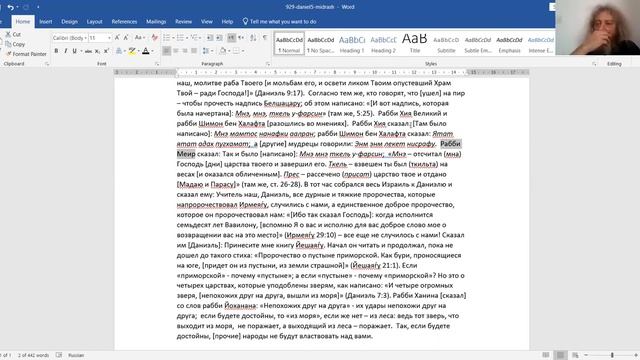Expand the numbering list dropdown
The width and height of the screenshot is (640, 360).
[x=187, y=38]
